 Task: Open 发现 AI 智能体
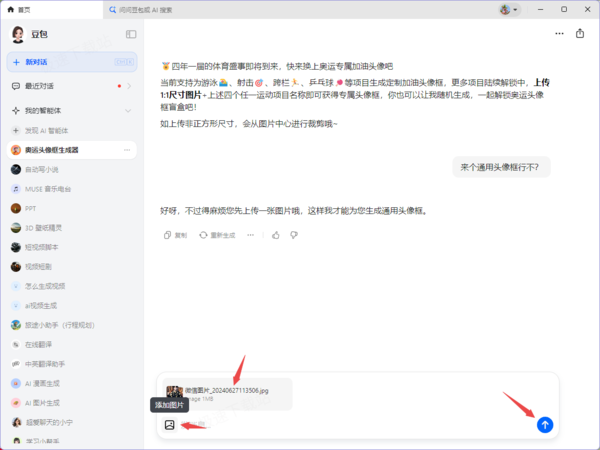72,130
